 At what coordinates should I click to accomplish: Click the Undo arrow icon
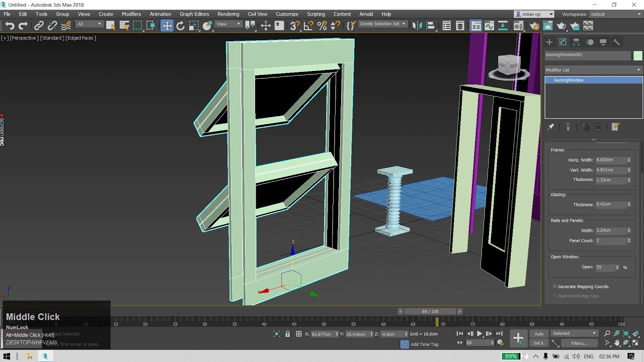(x=10, y=26)
